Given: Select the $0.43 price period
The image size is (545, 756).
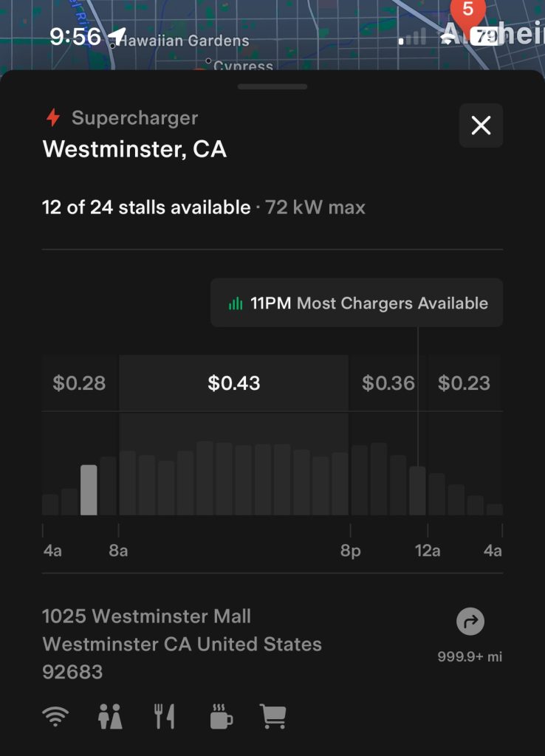Looking at the screenshot, I should coord(233,383).
